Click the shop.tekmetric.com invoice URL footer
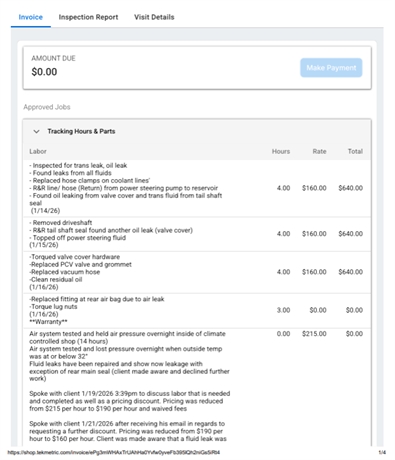 tap(114, 452)
